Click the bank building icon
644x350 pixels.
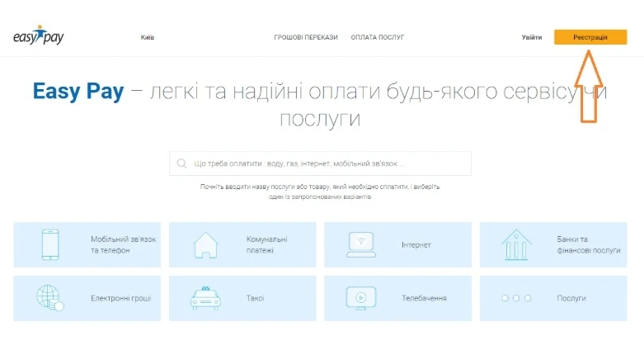click(x=516, y=244)
